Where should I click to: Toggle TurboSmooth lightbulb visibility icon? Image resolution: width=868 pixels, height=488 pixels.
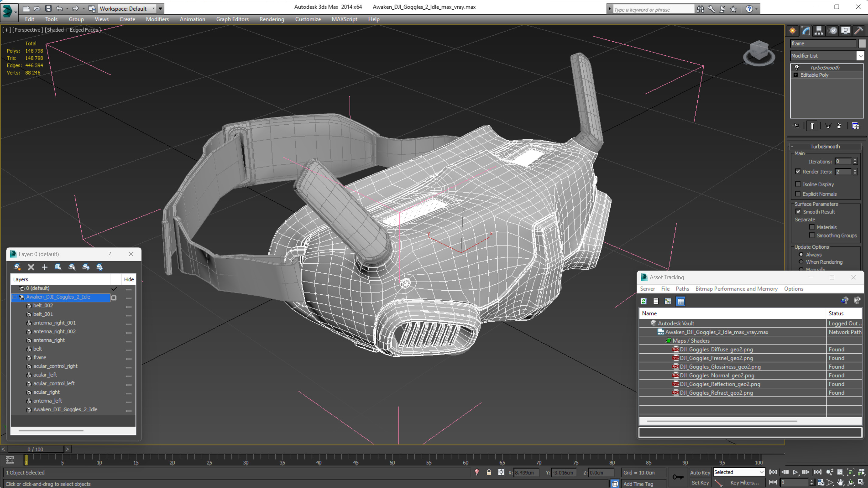(x=797, y=67)
